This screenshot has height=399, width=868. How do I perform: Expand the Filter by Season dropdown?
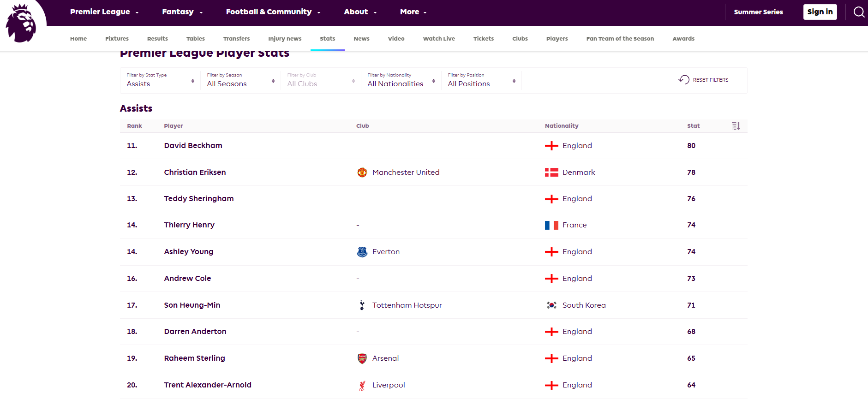point(240,81)
